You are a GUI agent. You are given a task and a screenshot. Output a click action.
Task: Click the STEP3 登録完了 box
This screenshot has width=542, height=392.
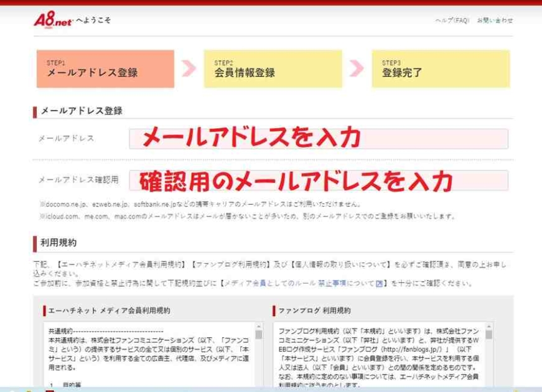tap(441, 69)
